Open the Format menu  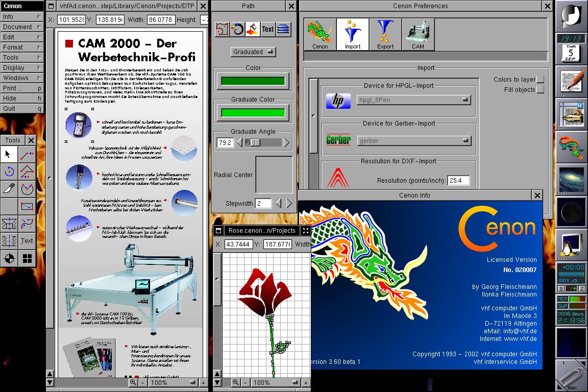[x=21, y=47]
